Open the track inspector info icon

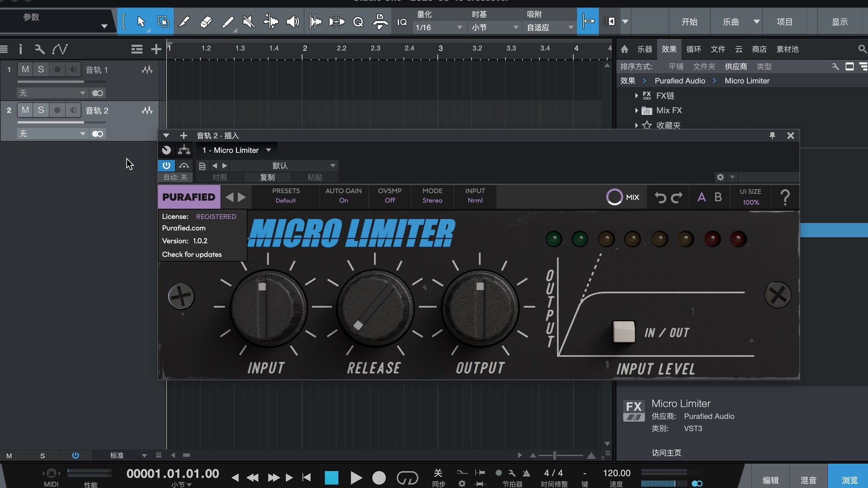point(20,49)
